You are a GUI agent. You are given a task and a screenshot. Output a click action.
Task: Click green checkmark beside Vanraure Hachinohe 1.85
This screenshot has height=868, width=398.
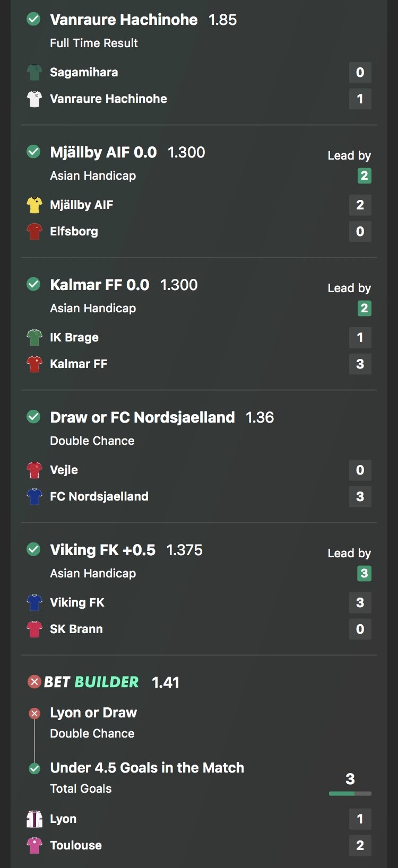pyautogui.click(x=33, y=20)
